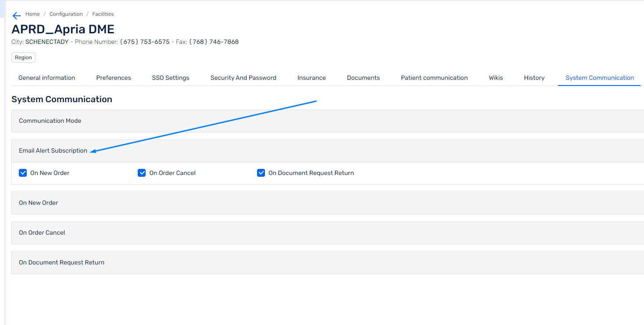Switch to Patient communication tab

(x=434, y=78)
